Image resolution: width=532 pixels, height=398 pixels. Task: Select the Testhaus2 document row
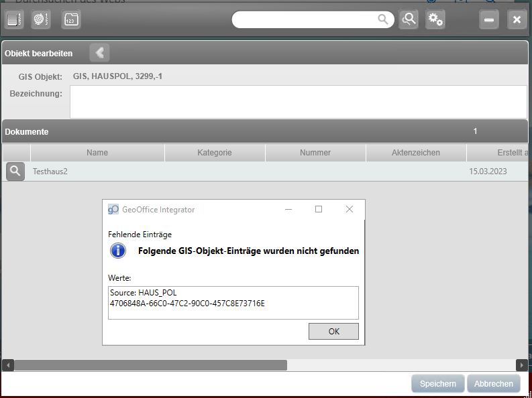pos(201,172)
